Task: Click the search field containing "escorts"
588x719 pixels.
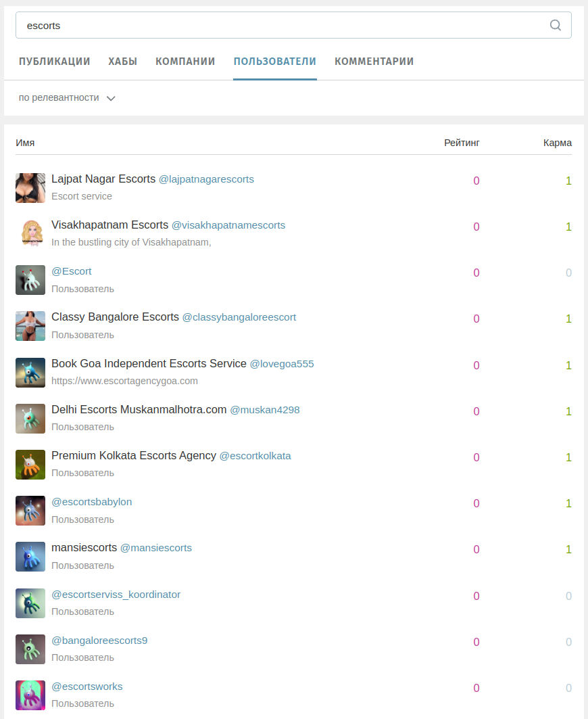Action: click(x=293, y=25)
